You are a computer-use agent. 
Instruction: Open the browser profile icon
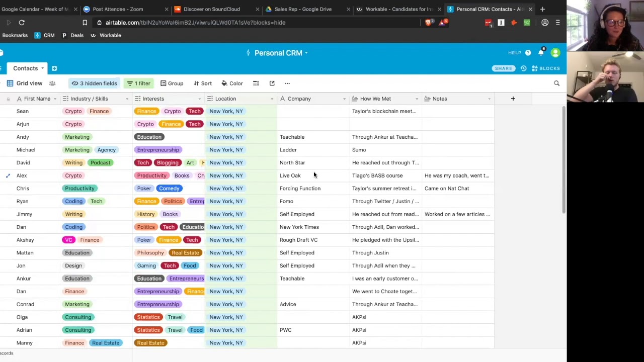(x=545, y=23)
